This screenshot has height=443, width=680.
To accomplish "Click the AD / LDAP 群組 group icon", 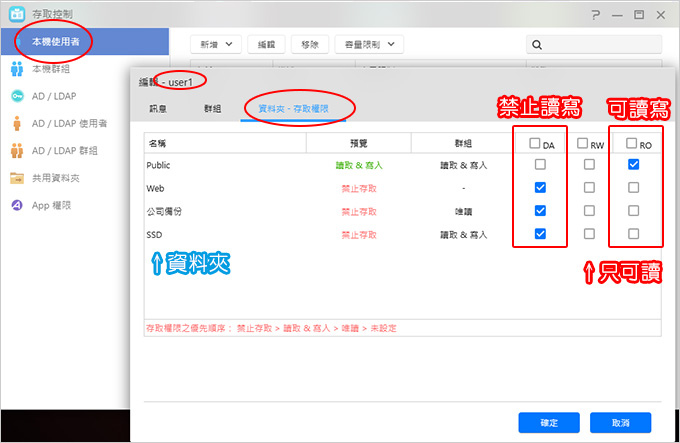I will click(x=17, y=151).
